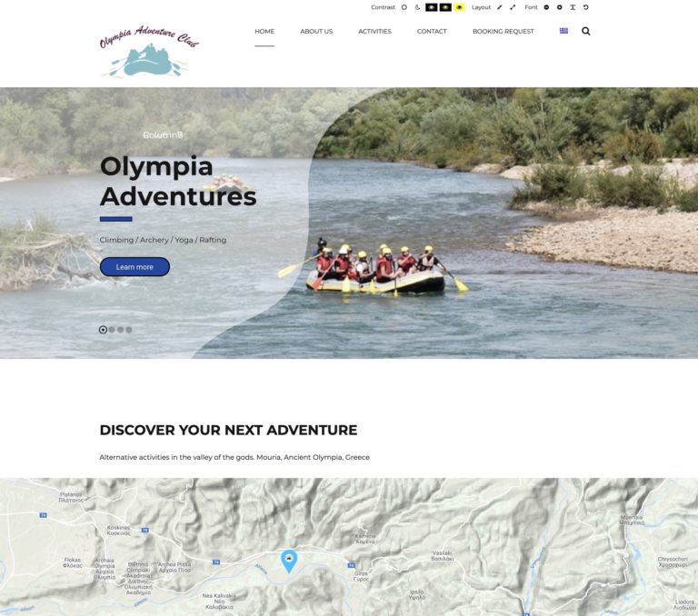Increase font size with plus icon
This screenshot has width=698, height=616.
pos(560,7)
